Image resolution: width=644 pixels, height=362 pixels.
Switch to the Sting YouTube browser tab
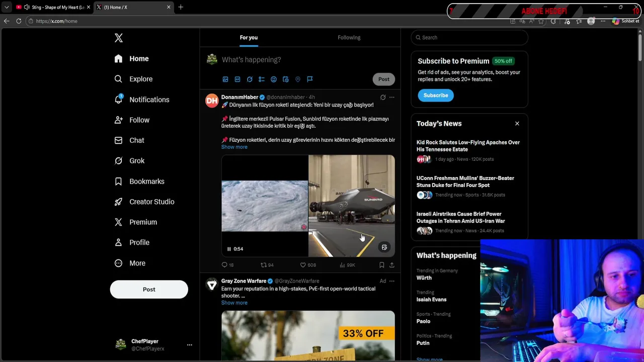click(x=53, y=7)
